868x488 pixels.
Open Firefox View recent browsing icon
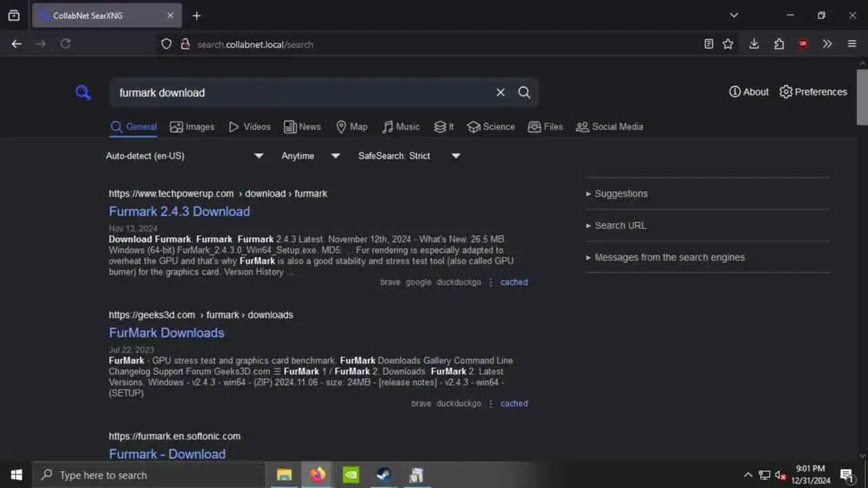coord(14,16)
